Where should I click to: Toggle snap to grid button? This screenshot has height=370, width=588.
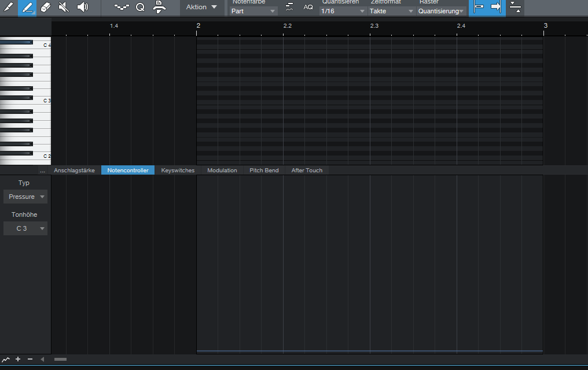pos(478,8)
